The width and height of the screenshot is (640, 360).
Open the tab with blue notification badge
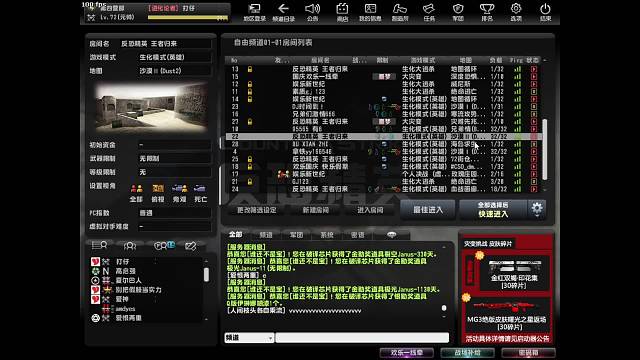coord(164,245)
